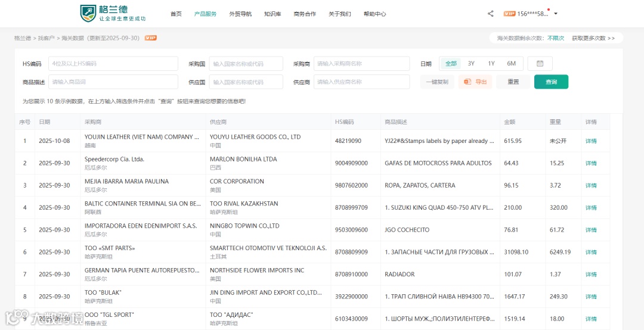Open 外贸导航 menu
This screenshot has width=644, height=330.
tap(240, 14)
